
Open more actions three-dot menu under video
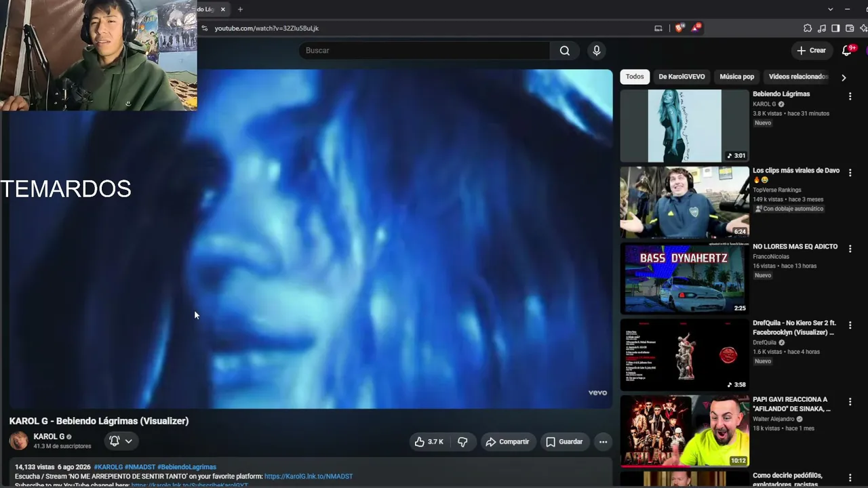tap(603, 442)
